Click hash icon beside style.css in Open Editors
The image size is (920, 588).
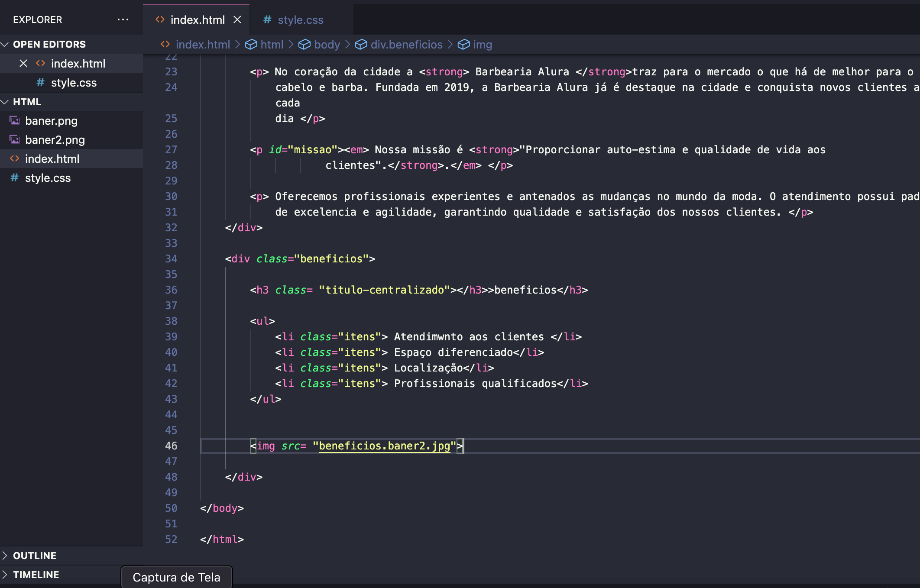[40, 82]
